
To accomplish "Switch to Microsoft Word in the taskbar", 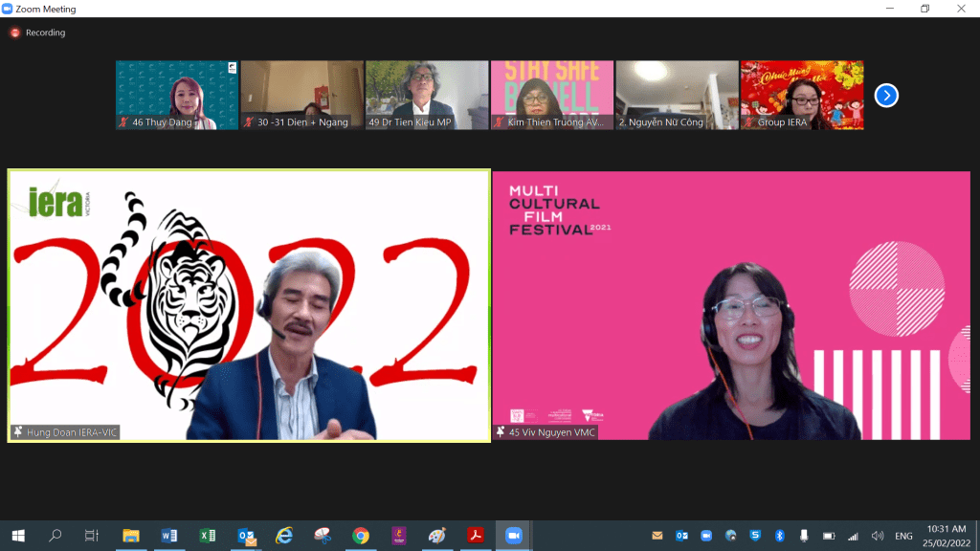I will point(169,536).
